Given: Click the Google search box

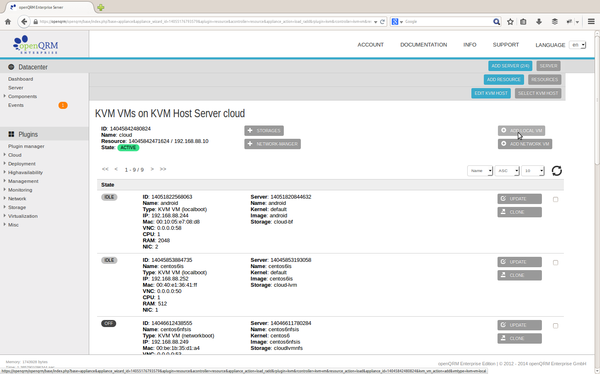Looking at the screenshot, I should tap(447, 22).
